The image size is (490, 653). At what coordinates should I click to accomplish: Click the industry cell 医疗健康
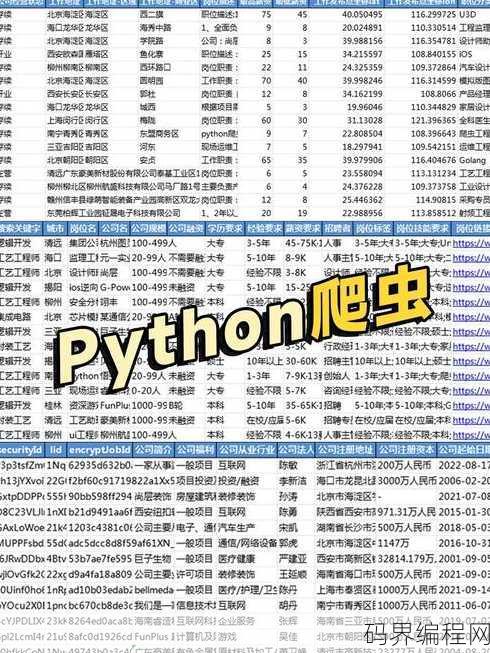(236, 558)
